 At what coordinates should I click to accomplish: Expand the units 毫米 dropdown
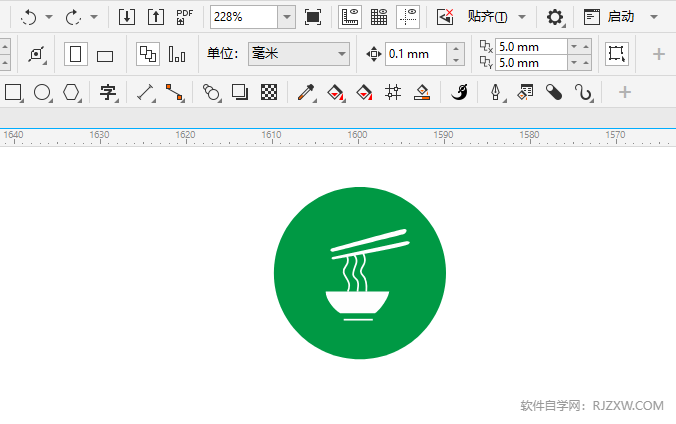tap(342, 54)
